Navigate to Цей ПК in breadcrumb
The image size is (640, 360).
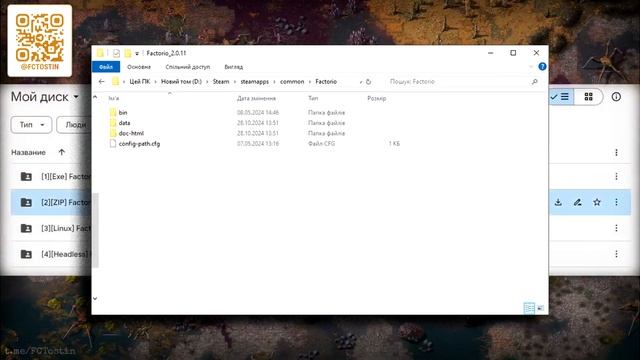[140, 82]
